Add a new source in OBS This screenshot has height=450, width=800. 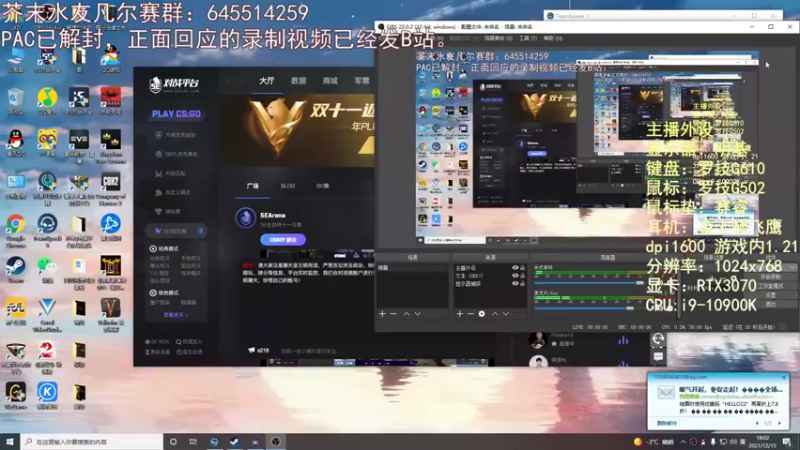459,314
